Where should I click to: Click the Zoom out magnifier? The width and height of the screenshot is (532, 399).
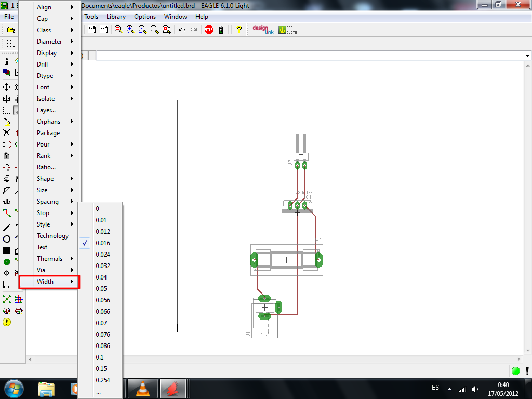pos(142,30)
